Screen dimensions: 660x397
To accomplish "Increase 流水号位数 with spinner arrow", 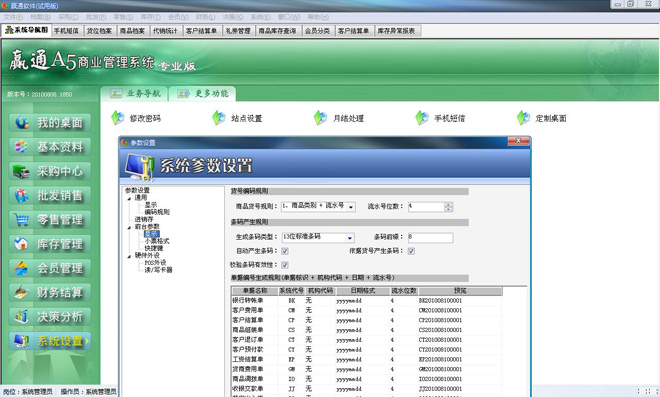I will point(448,205).
